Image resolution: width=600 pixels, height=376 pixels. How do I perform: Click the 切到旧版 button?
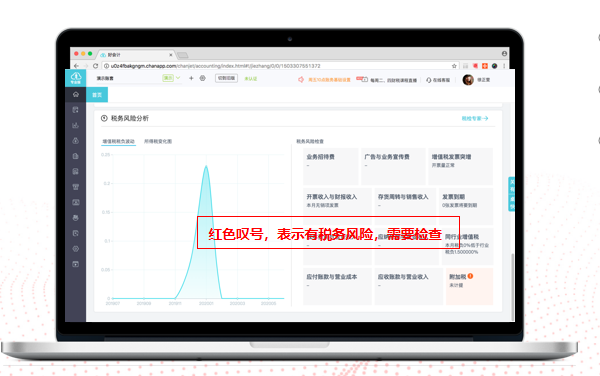click(227, 78)
